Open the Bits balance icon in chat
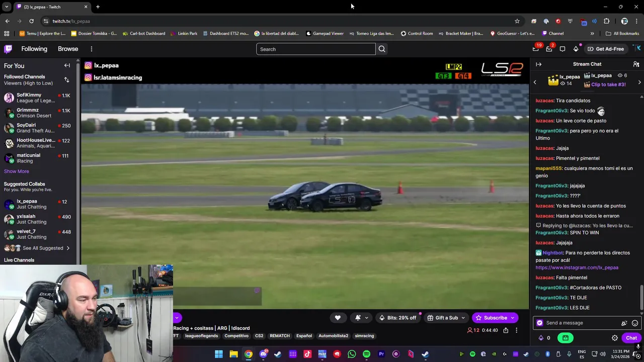The image size is (644, 362). [541, 338]
